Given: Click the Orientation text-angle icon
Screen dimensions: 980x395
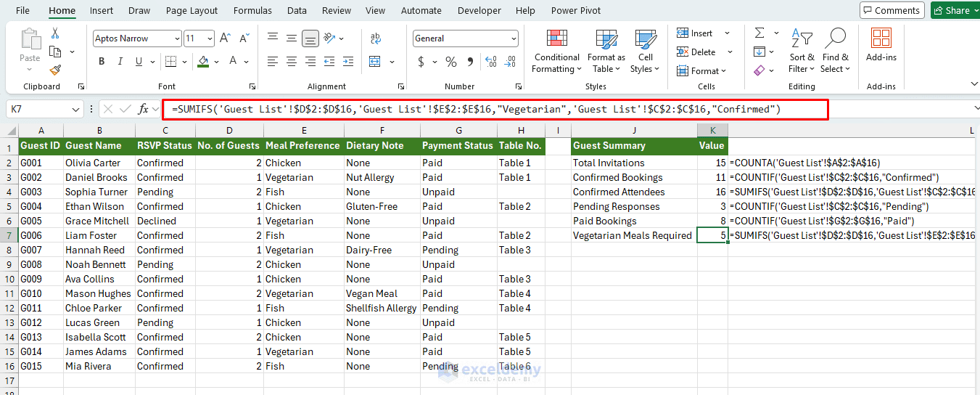Looking at the screenshot, I should coord(329,38).
